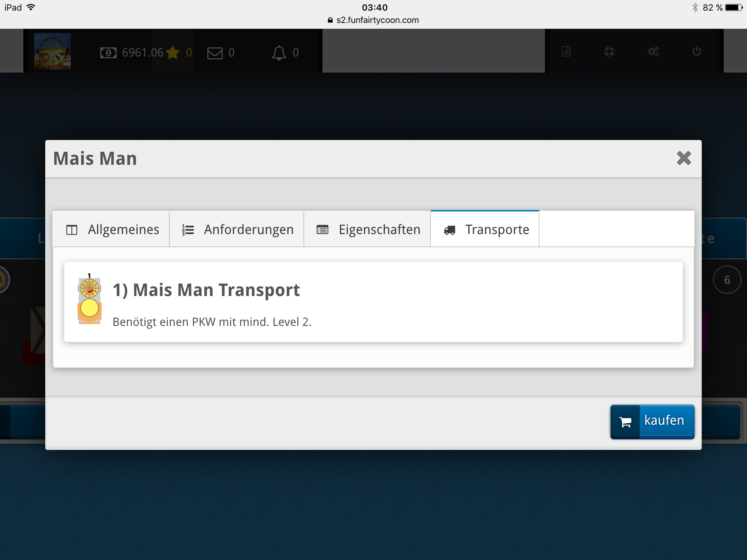Click the money balance icon
Image resolution: width=747 pixels, height=560 pixels.
point(108,53)
